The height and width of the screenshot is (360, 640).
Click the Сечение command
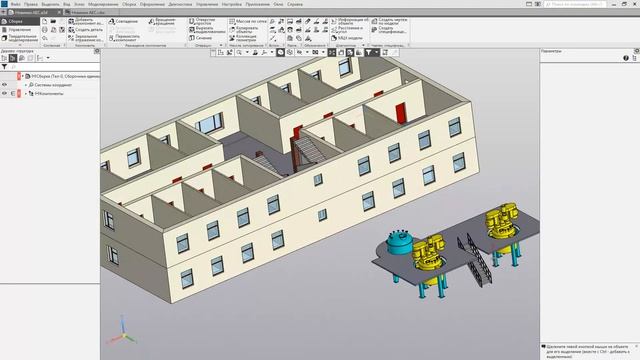pyautogui.click(x=200, y=38)
